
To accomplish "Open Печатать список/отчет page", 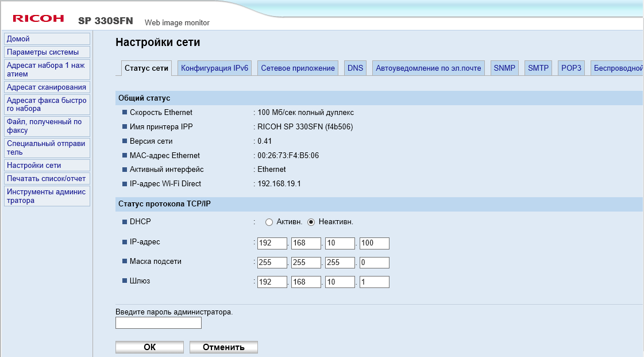I will point(47,179).
